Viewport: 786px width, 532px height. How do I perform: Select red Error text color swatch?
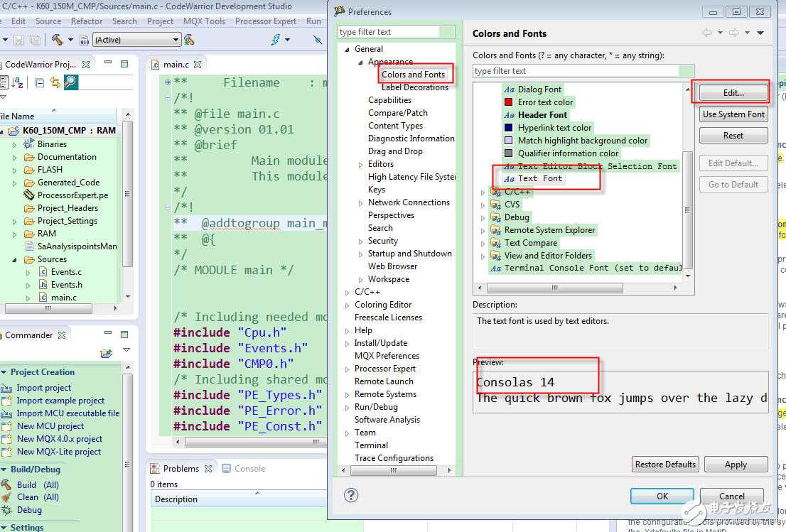(508, 102)
